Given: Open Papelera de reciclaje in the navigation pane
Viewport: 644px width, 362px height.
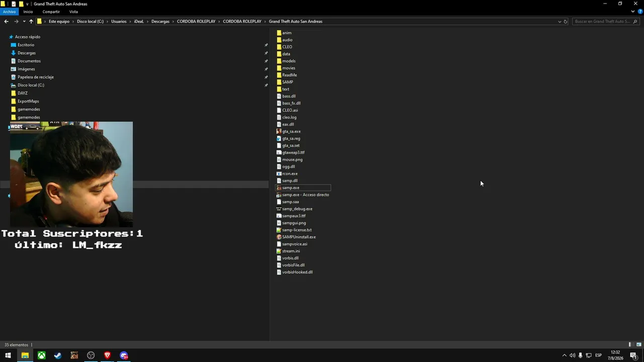Looking at the screenshot, I should (36, 77).
